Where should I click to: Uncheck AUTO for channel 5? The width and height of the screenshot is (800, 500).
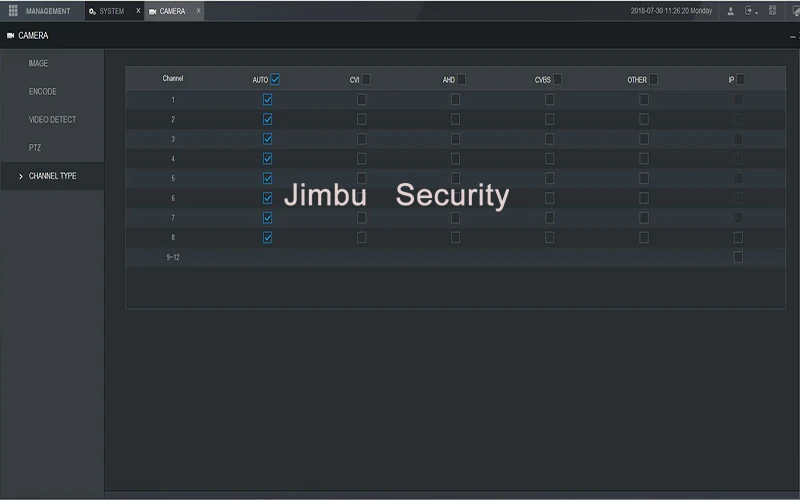coord(267,178)
